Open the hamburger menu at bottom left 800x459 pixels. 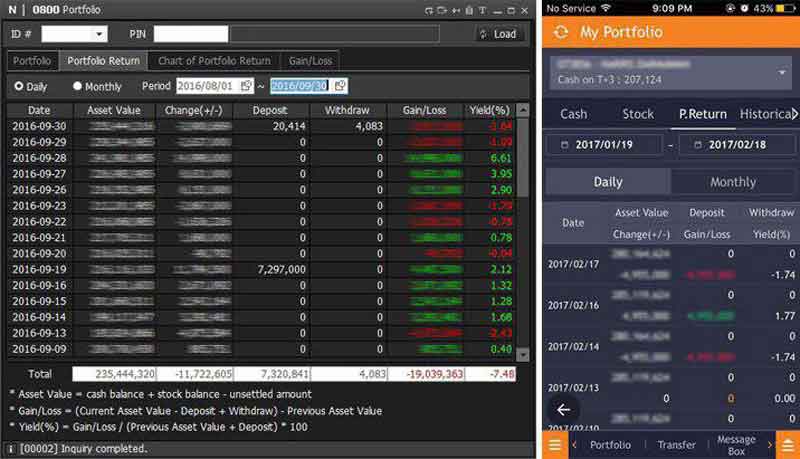tap(553, 445)
